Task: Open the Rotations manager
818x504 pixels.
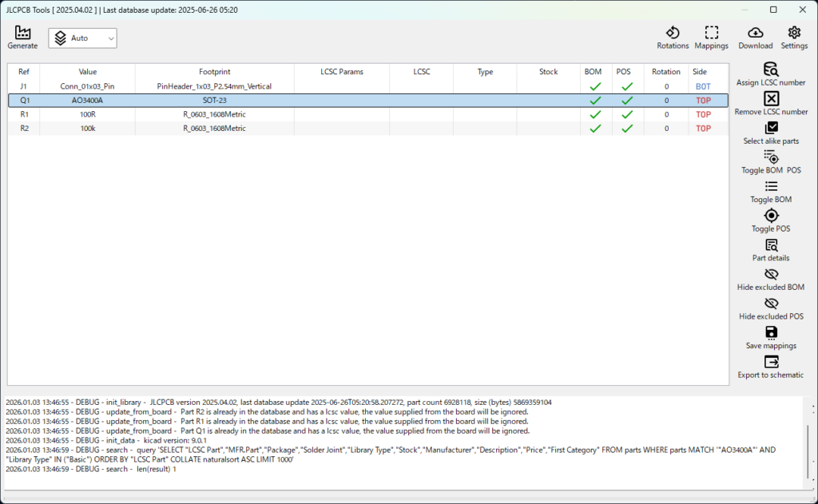Action: (x=673, y=34)
